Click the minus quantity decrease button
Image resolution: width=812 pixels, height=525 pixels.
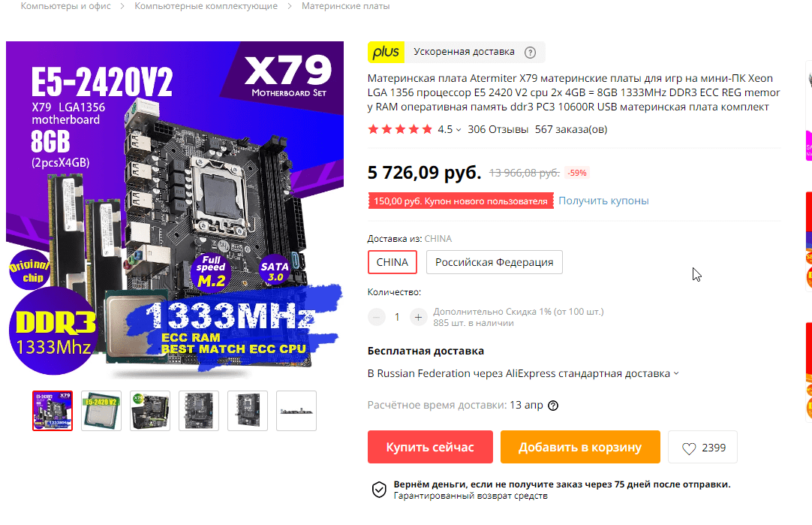pos(377,317)
